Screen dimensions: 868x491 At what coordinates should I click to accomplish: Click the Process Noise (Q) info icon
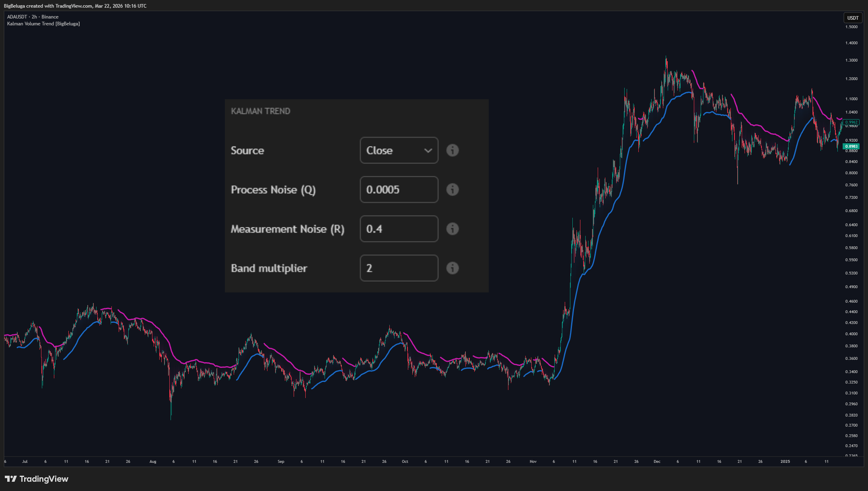click(453, 190)
